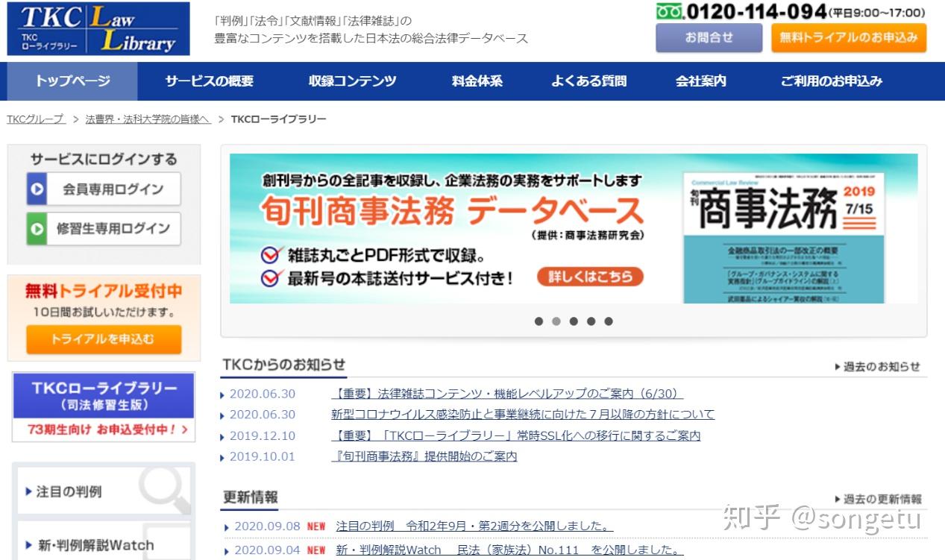The image size is (945, 560).
Task: Click the 2019.10.01 notice date
Action: point(263,456)
